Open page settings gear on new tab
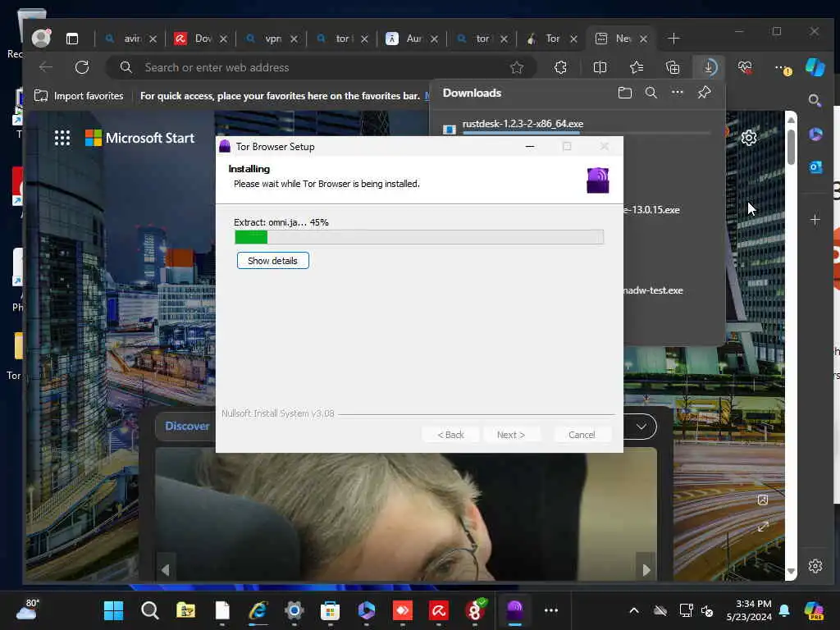 pos(748,138)
